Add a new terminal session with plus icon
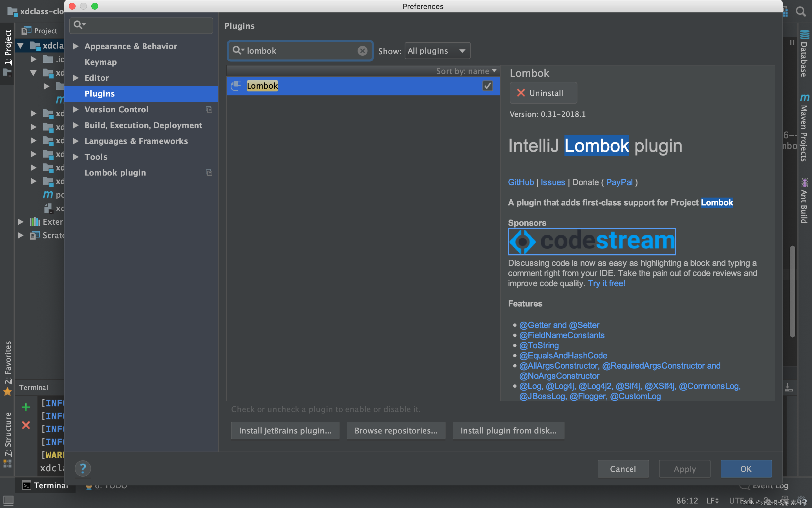Viewport: 812px width, 508px height. pos(26,407)
